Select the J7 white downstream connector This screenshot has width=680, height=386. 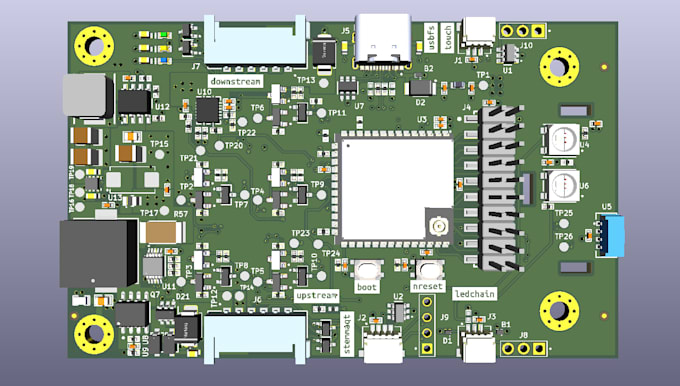tap(256, 43)
